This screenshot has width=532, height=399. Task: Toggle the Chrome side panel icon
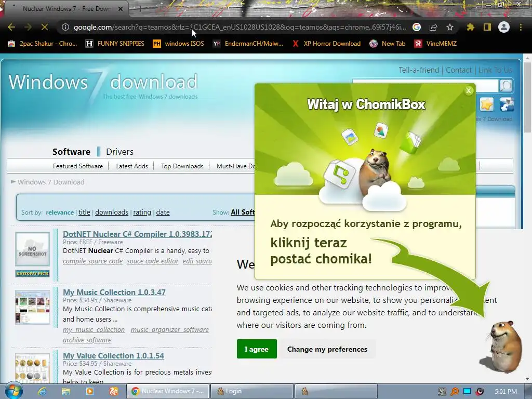pos(487,27)
